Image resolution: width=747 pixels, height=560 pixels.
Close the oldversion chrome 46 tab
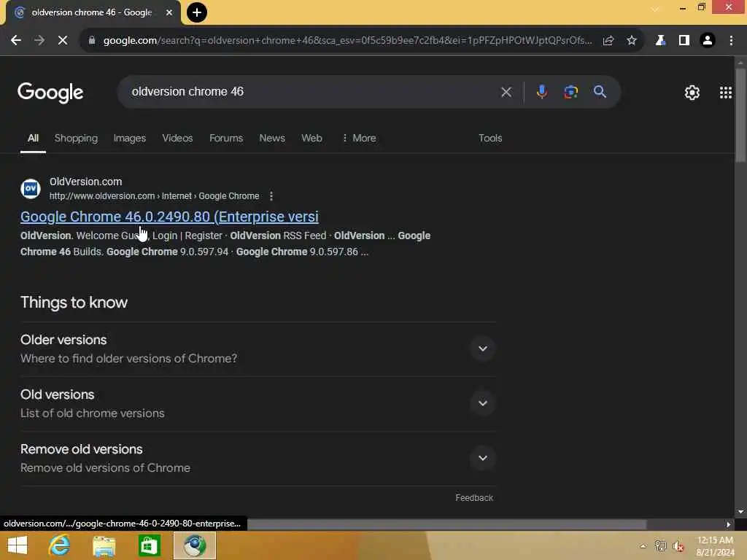pos(169,12)
